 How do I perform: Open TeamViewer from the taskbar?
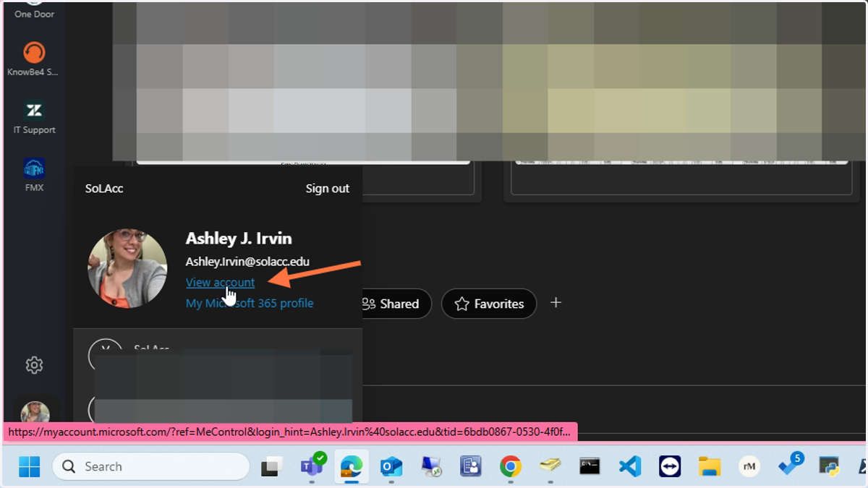pos(670,467)
